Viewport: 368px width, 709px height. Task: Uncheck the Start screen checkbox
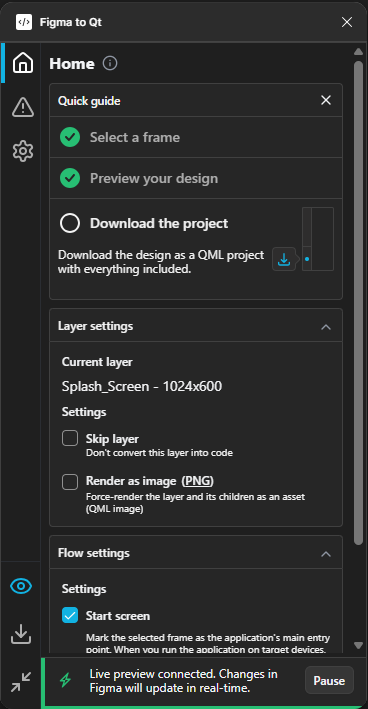(70, 615)
